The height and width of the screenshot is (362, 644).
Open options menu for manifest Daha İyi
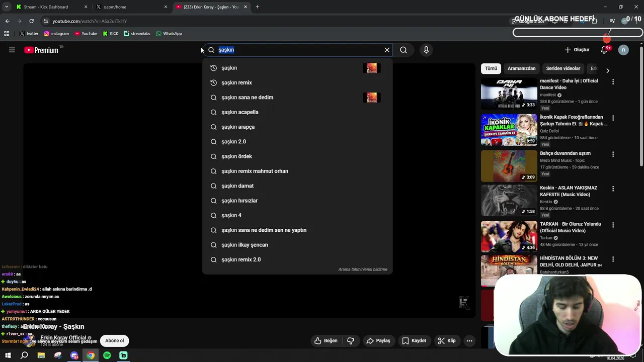point(613,81)
